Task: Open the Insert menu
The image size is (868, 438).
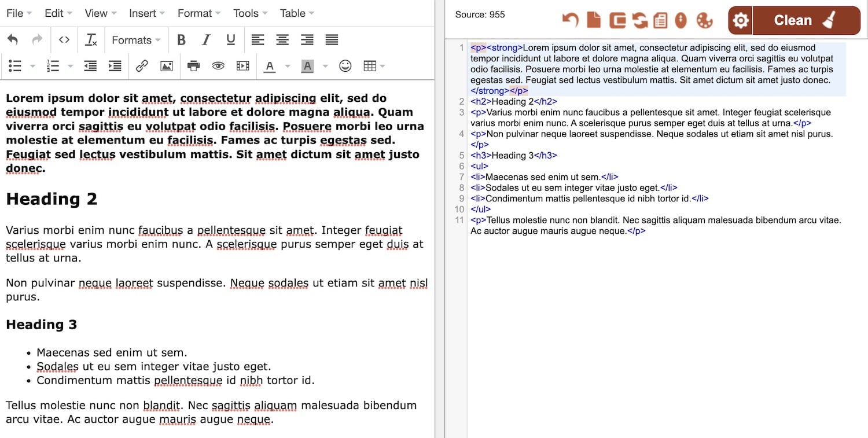Action: [147, 13]
